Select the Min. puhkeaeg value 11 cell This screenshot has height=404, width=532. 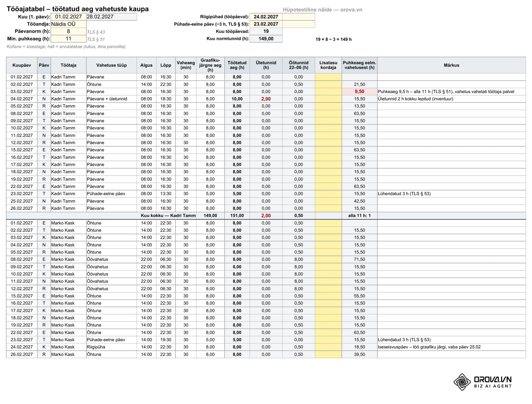[68, 39]
